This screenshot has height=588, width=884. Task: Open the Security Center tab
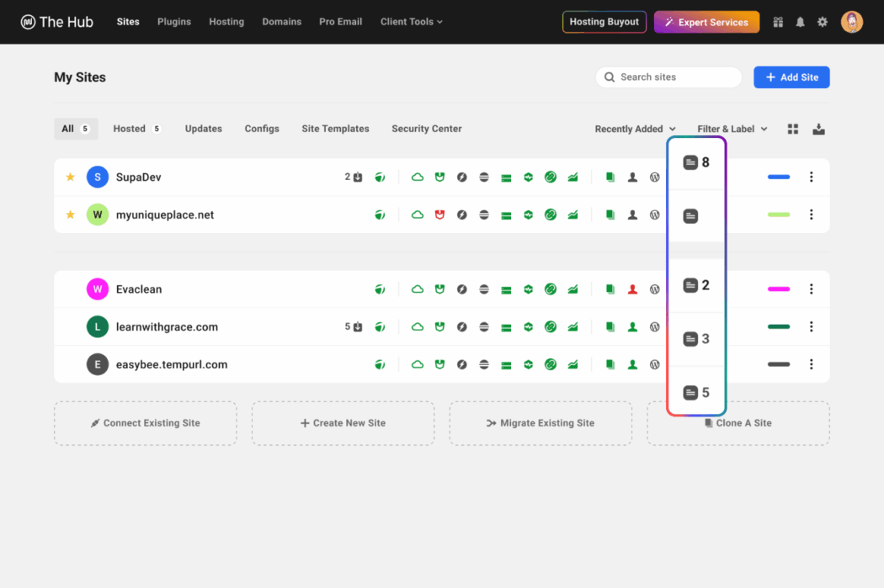[426, 129]
